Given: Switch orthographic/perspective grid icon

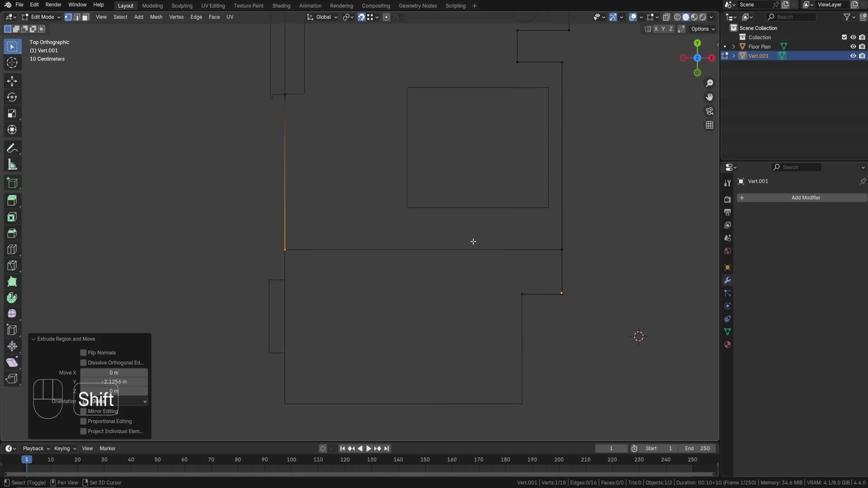Looking at the screenshot, I should coord(709,125).
